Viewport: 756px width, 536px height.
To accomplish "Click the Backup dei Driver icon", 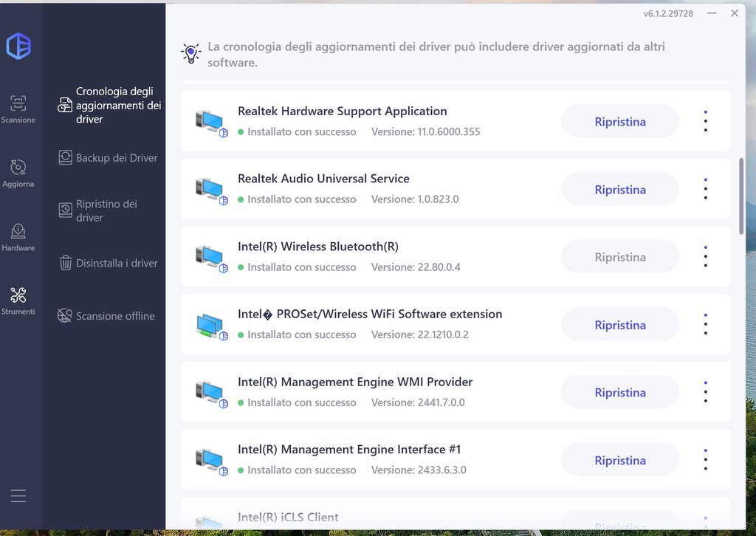I will (65, 157).
